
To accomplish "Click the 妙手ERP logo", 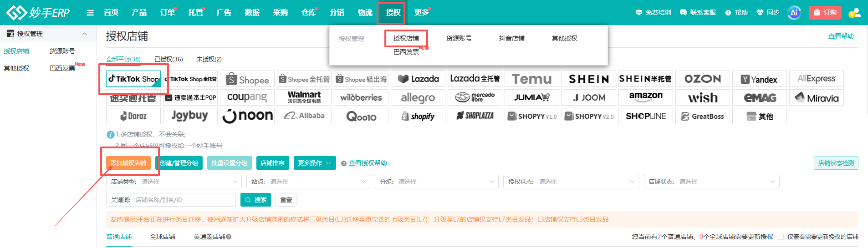I will 38,12.
